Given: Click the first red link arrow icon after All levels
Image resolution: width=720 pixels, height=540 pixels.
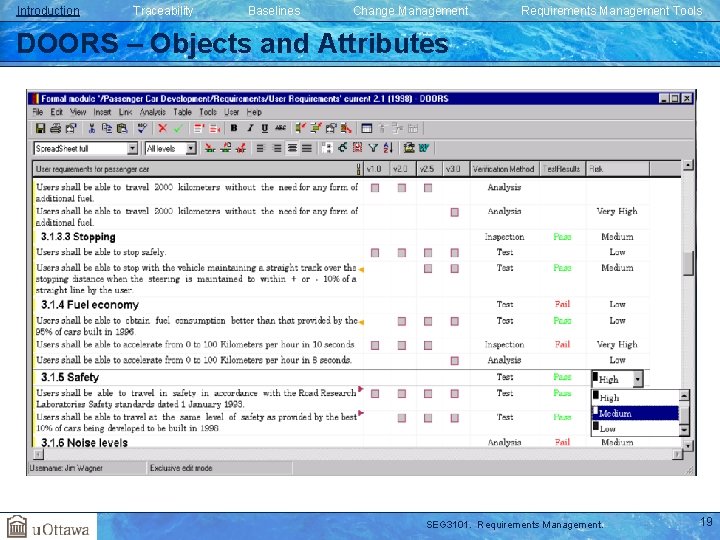Looking at the screenshot, I should [210, 148].
